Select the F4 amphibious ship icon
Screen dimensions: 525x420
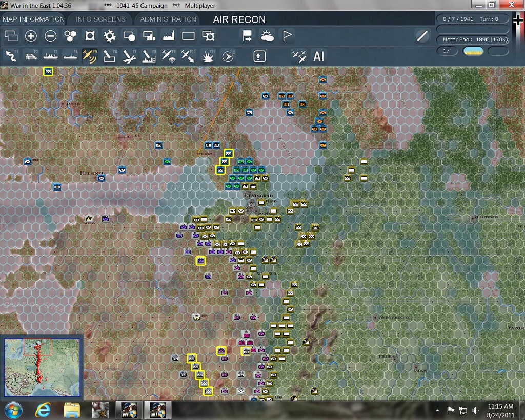click(70, 56)
